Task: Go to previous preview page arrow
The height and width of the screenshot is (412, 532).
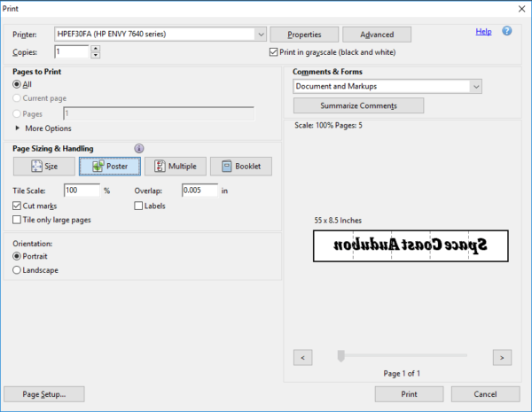Action: (x=302, y=357)
